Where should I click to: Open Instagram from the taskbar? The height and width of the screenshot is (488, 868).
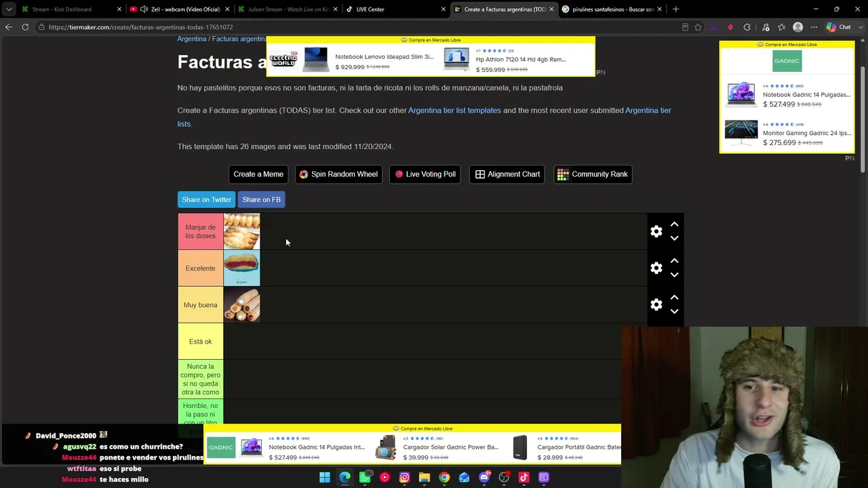[404, 477]
